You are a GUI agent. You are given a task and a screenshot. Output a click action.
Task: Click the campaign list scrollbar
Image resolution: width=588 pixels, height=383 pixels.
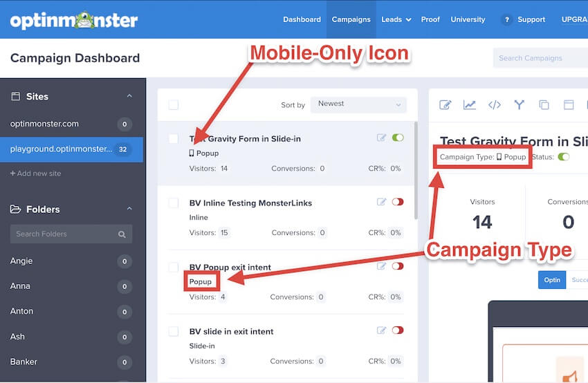click(x=416, y=171)
